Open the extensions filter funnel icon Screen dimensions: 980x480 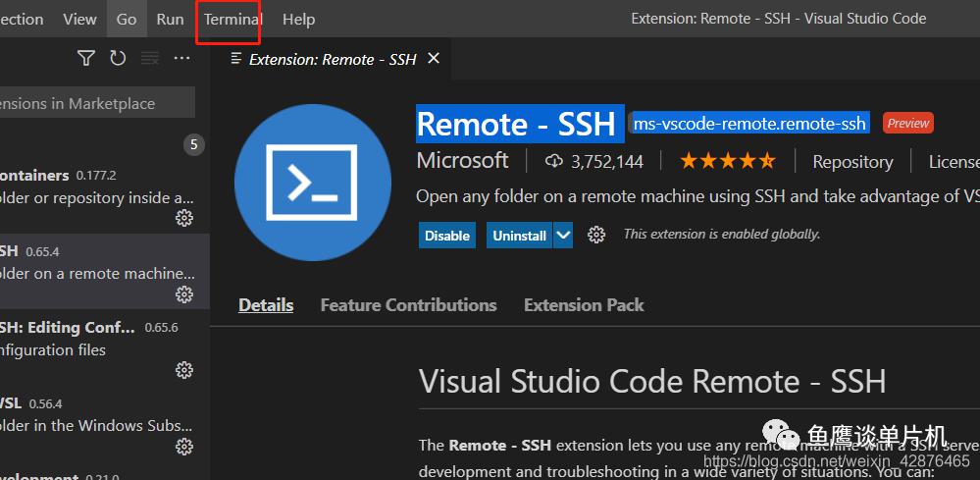[x=86, y=58]
